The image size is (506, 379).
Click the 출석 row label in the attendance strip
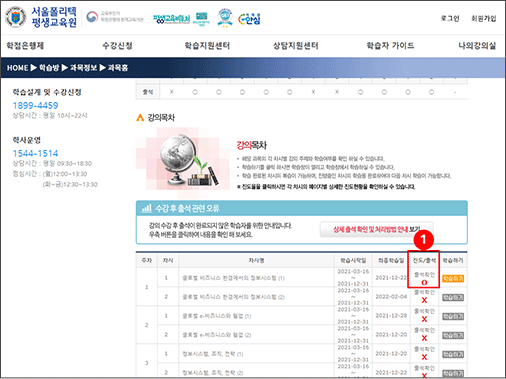(x=148, y=92)
